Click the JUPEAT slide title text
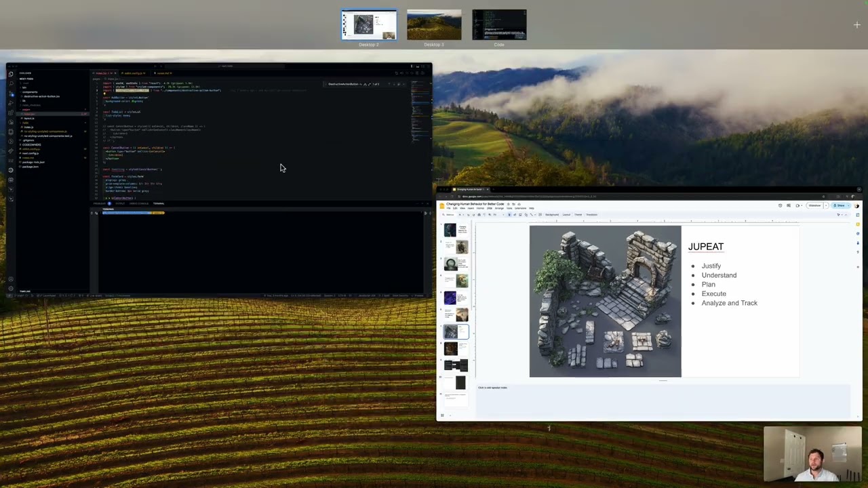The height and width of the screenshot is (488, 868). (705, 247)
